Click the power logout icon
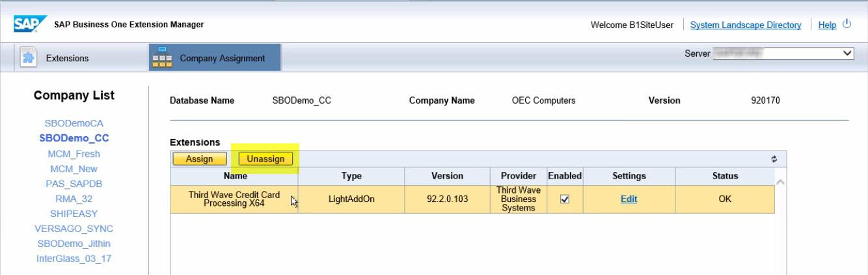 (x=847, y=24)
